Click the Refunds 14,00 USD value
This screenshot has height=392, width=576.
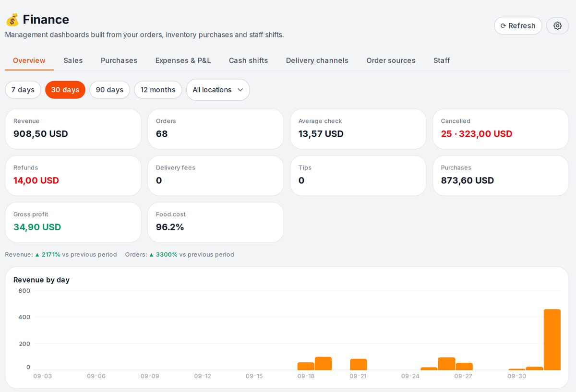click(36, 180)
